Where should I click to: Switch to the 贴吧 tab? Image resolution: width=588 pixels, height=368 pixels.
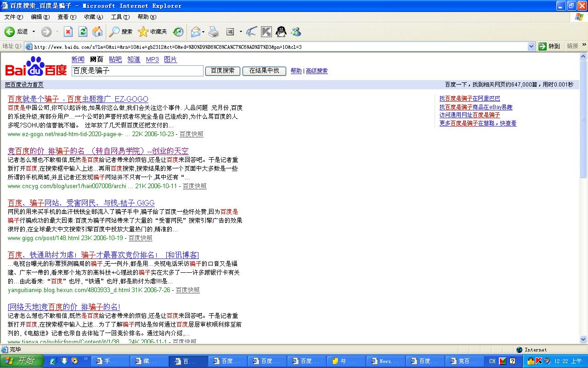[115, 59]
